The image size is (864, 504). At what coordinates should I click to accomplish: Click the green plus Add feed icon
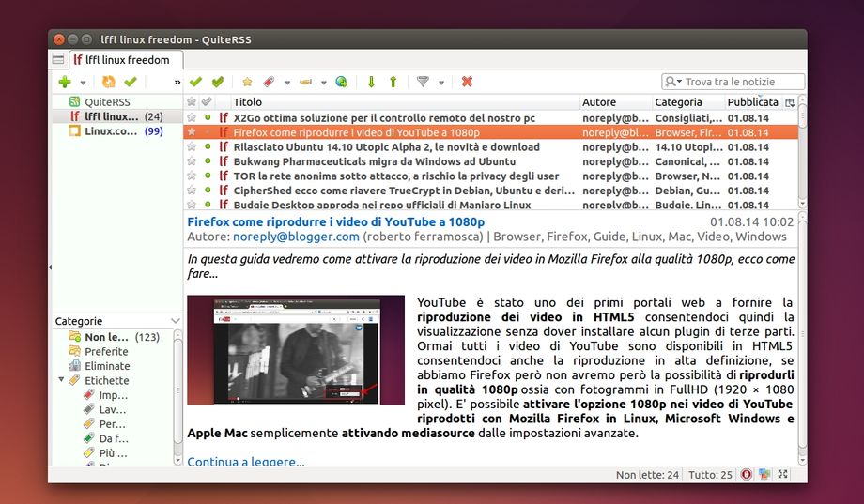(x=65, y=83)
